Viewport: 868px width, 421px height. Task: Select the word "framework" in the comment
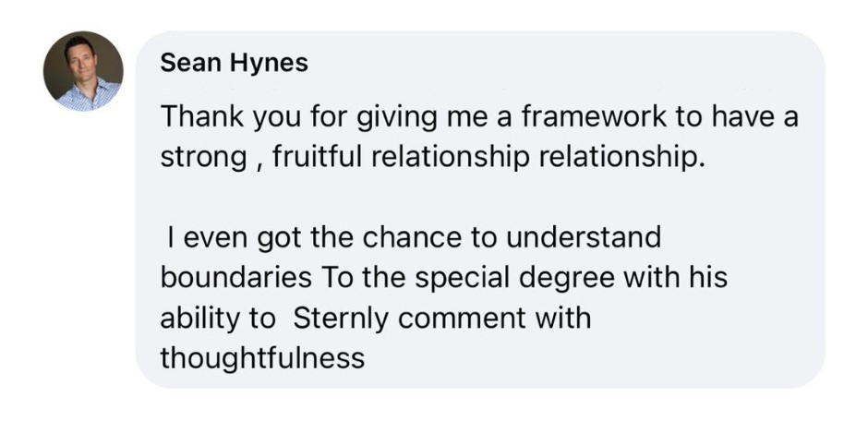pos(585,117)
